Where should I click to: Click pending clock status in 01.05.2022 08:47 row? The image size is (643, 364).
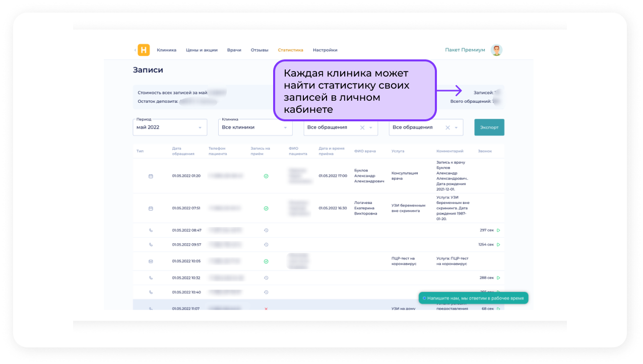(x=266, y=230)
